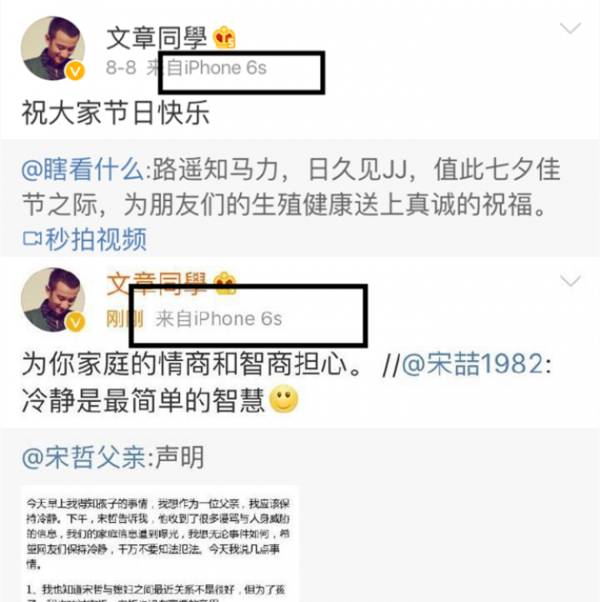Tap orange username 文章同學 on second post
Screen dimensions: 600x602
[x=157, y=284]
